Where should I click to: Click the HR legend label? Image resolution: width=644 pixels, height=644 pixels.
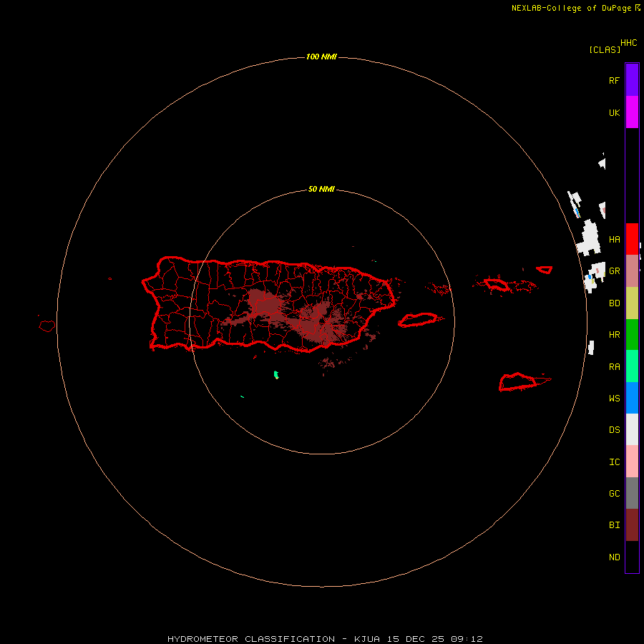click(614, 335)
